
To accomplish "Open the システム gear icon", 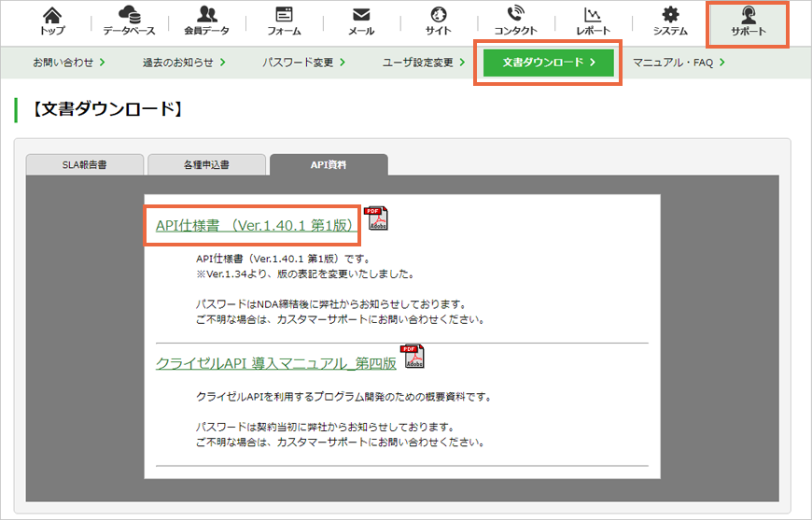I will (x=670, y=15).
